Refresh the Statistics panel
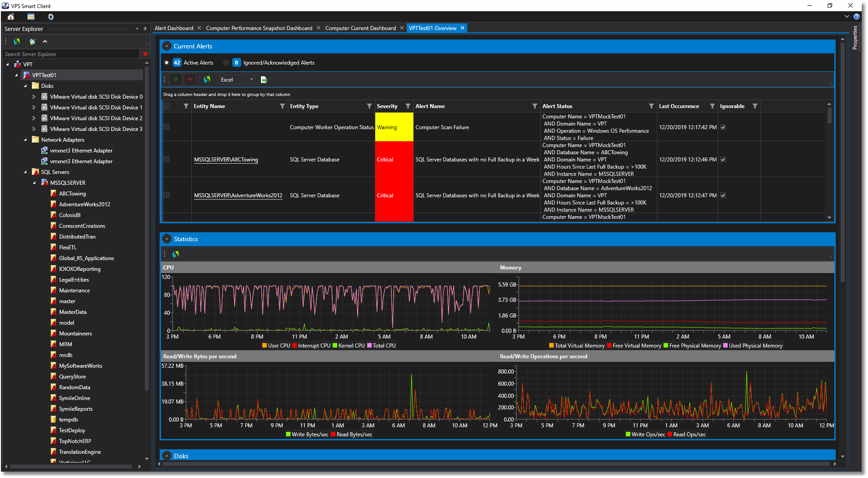The image size is (868, 478). pos(175,254)
